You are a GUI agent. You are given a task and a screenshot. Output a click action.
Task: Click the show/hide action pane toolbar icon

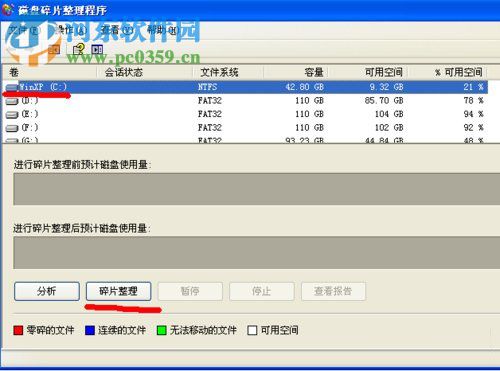point(97,50)
